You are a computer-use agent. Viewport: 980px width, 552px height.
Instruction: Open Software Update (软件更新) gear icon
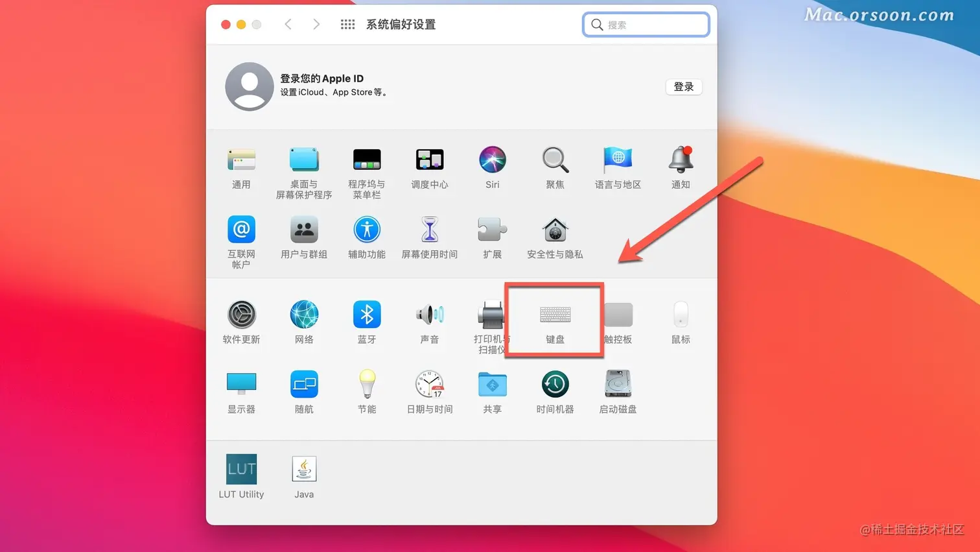[x=241, y=315]
